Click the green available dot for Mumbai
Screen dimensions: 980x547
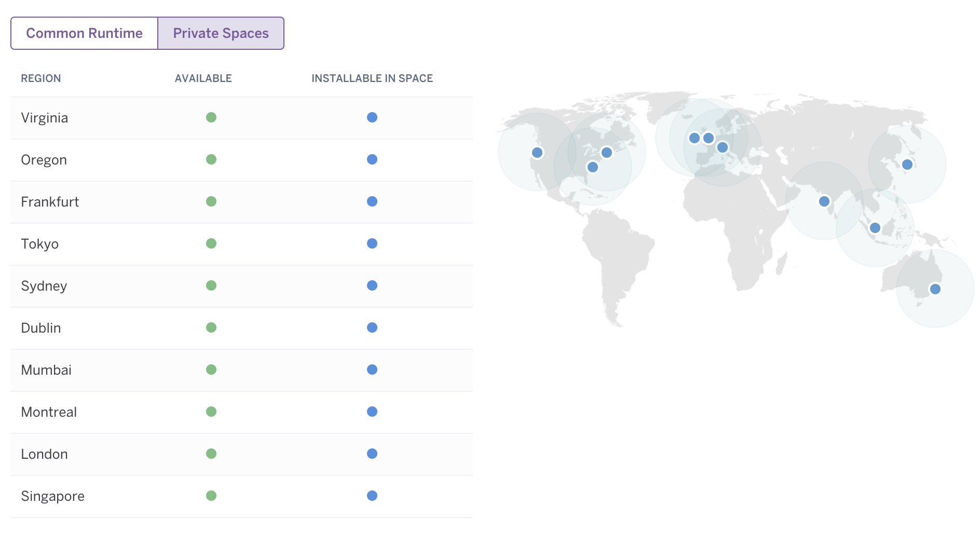pyautogui.click(x=211, y=370)
